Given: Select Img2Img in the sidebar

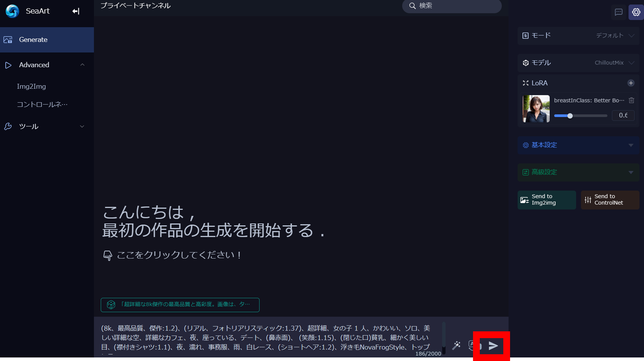Looking at the screenshot, I should click(x=31, y=86).
